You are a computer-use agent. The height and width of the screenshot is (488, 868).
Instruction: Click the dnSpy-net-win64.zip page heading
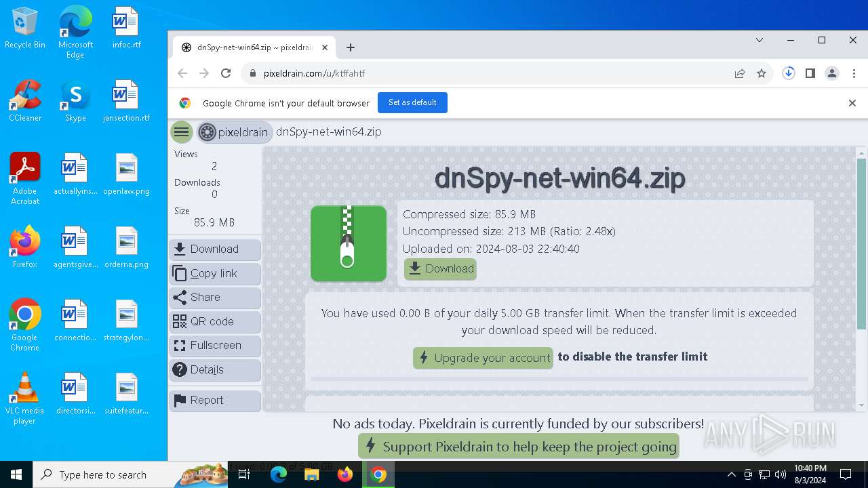click(x=559, y=178)
